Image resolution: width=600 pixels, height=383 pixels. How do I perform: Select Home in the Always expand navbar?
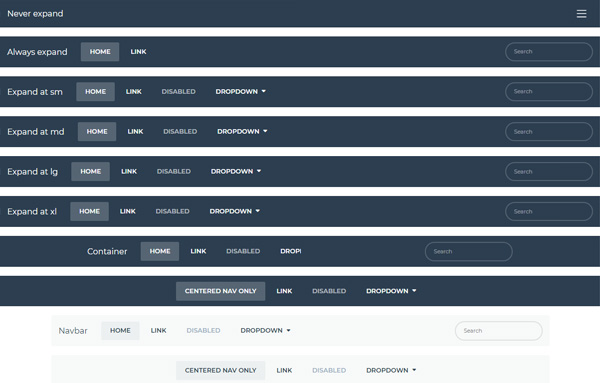[100, 52]
